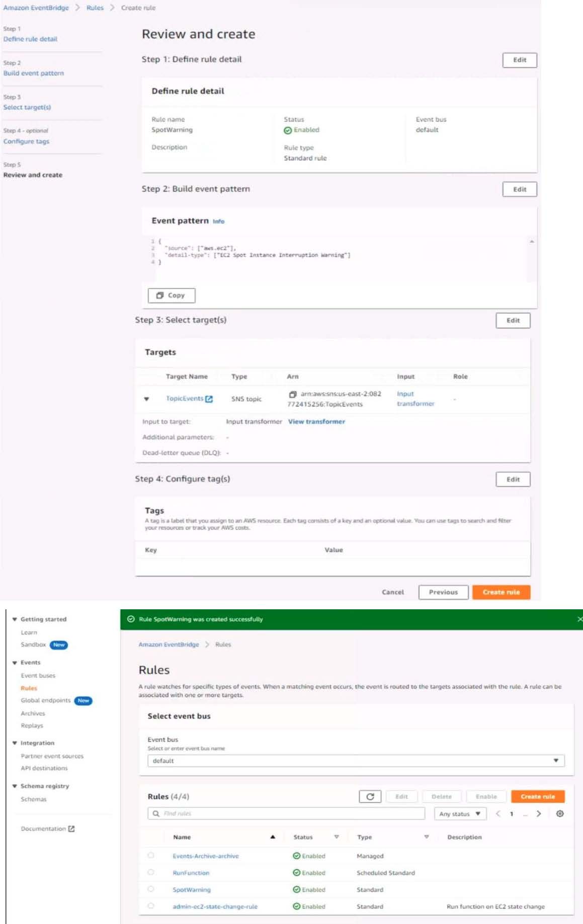Edit Step 4 Configure tags
583x924 pixels.
pyautogui.click(x=513, y=479)
